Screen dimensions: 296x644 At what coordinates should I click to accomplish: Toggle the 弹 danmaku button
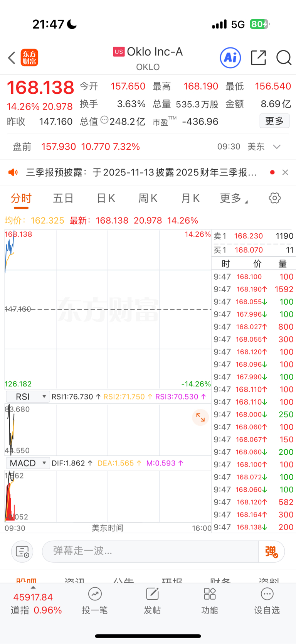click(271, 552)
